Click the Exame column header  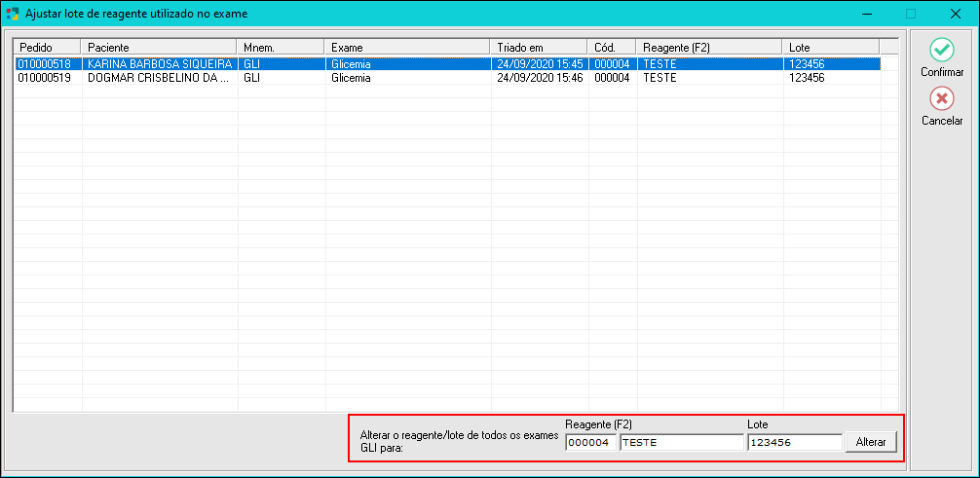pos(407,48)
